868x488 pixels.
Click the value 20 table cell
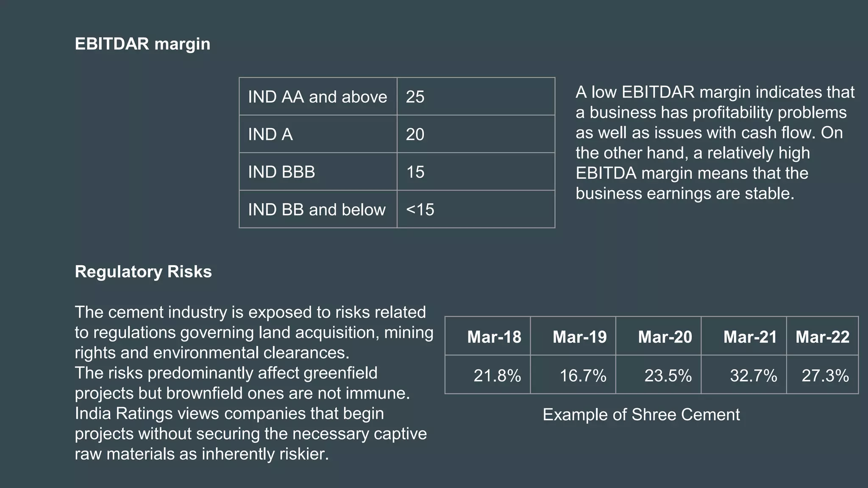tap(476, 134)
